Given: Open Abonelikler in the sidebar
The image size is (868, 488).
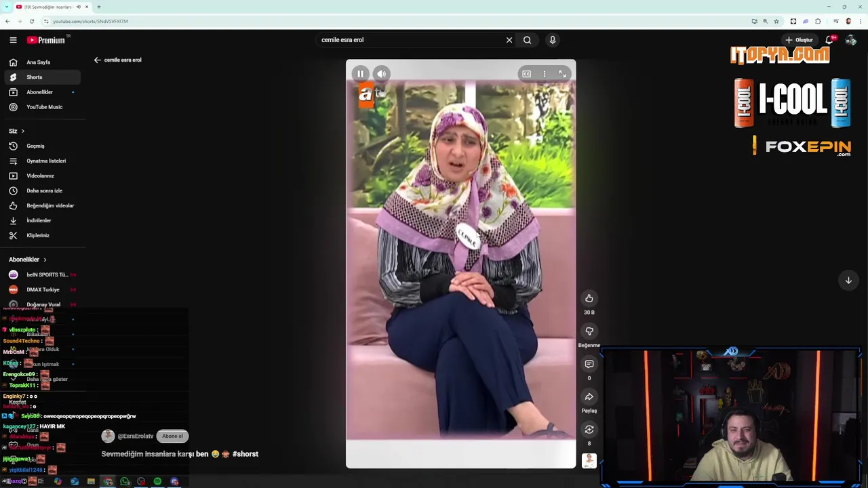Looking at the screenshot, I should coord(43,92).
